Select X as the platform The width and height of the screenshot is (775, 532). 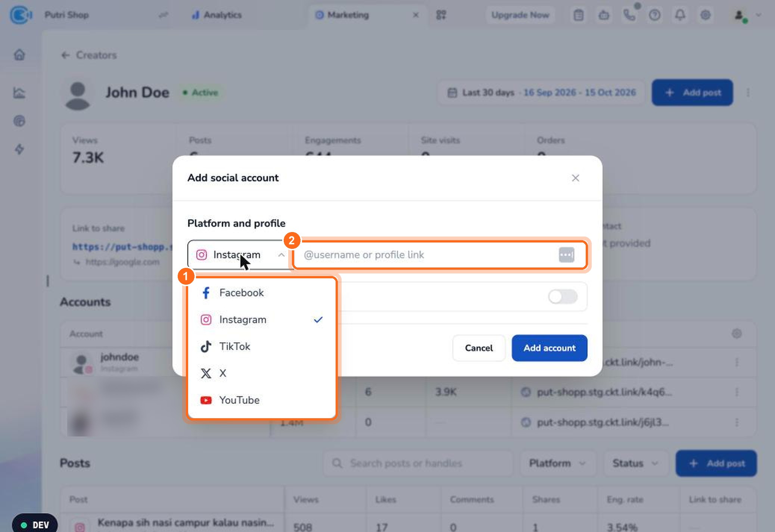(x=262, y=373)
